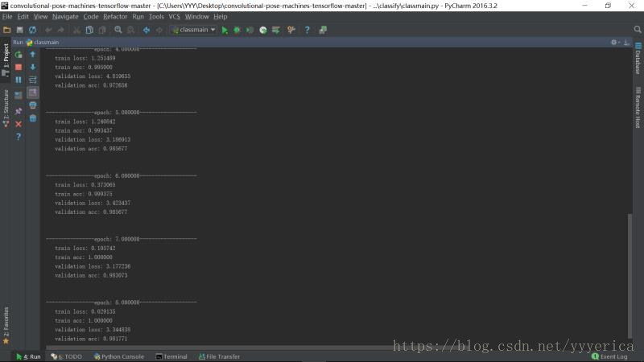Viewport: 644px width, 362px height.
Task: Open the Code menu
Action: coord(91,17)
